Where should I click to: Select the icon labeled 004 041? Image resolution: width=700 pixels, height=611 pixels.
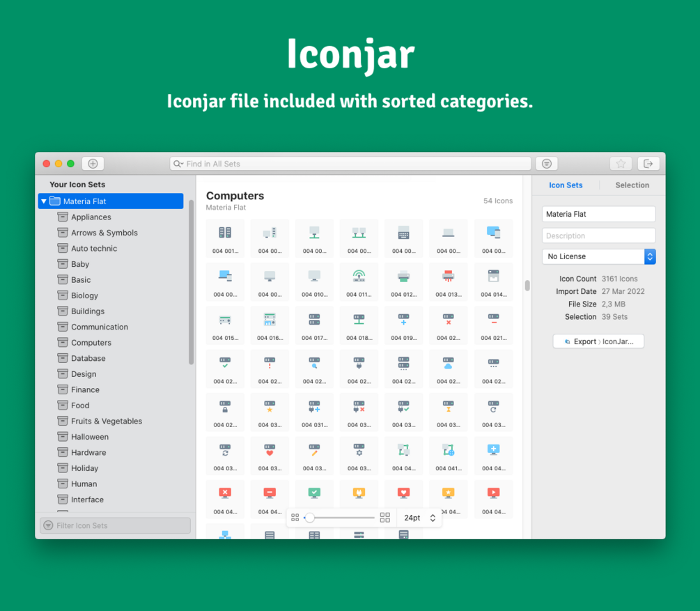pyautogui.click(x=449, y=456)
